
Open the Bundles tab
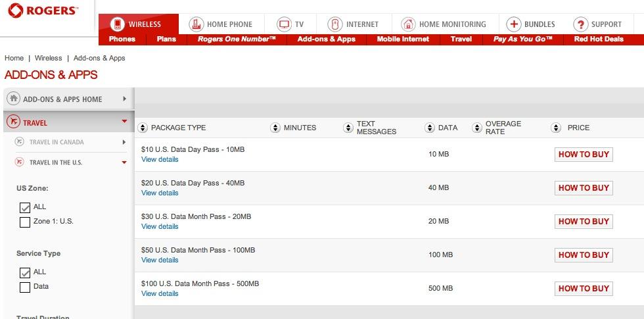pyautogui.click(x=531, y=24)
